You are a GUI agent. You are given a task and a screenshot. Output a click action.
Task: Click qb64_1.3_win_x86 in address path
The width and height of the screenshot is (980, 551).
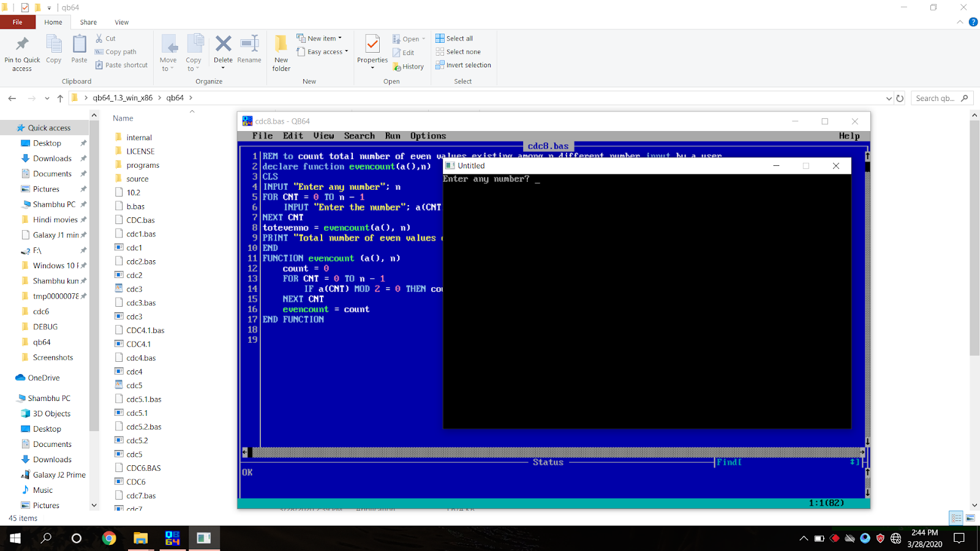click(123, 98)
